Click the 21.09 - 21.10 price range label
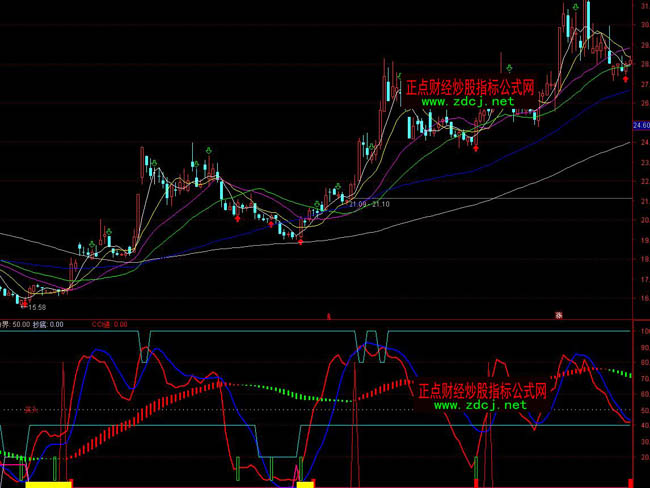 (x=370, y=204)
